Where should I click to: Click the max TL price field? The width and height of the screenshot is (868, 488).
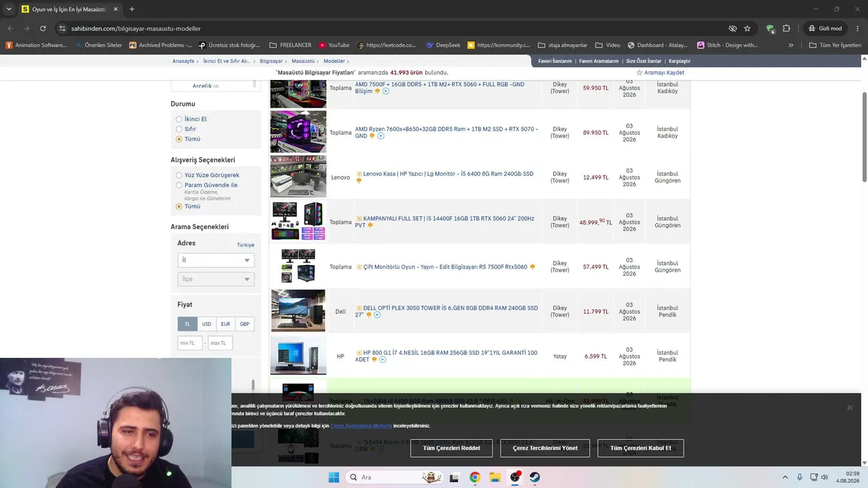pyautogui.click(x=220, y=343)
